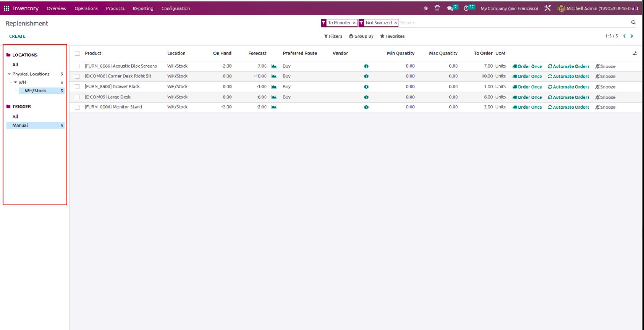Click info icon for Drawer Black
This screenshot has height=330, width=644.
point(366,87)
